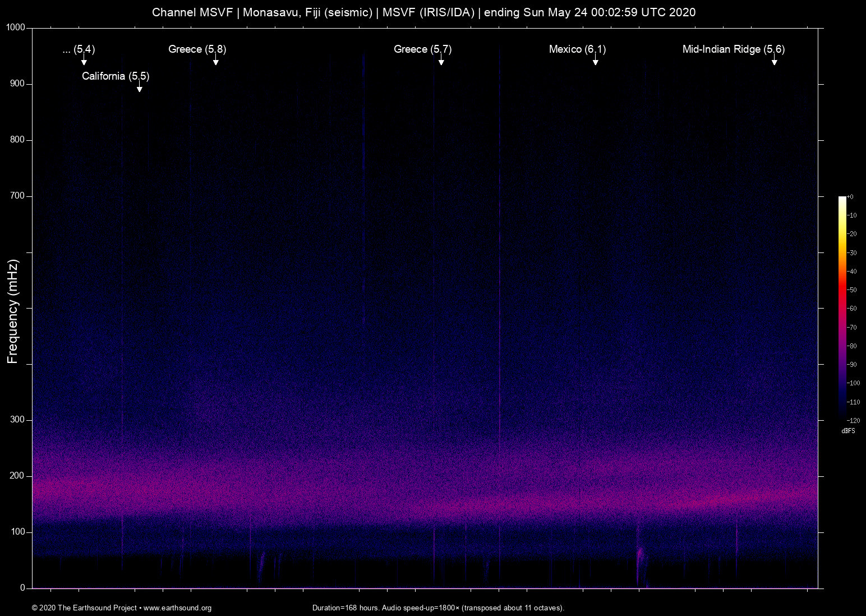866x616 pixels.
Task: Select the Mid-Indian Ridge (5.6) label
Action: pyautogui.click(x=733, y=49)
